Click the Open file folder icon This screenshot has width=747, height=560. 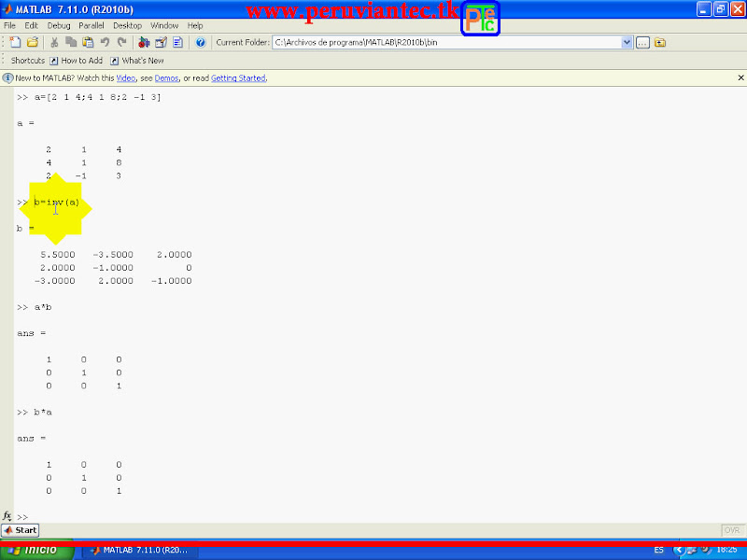pos(33,42)
